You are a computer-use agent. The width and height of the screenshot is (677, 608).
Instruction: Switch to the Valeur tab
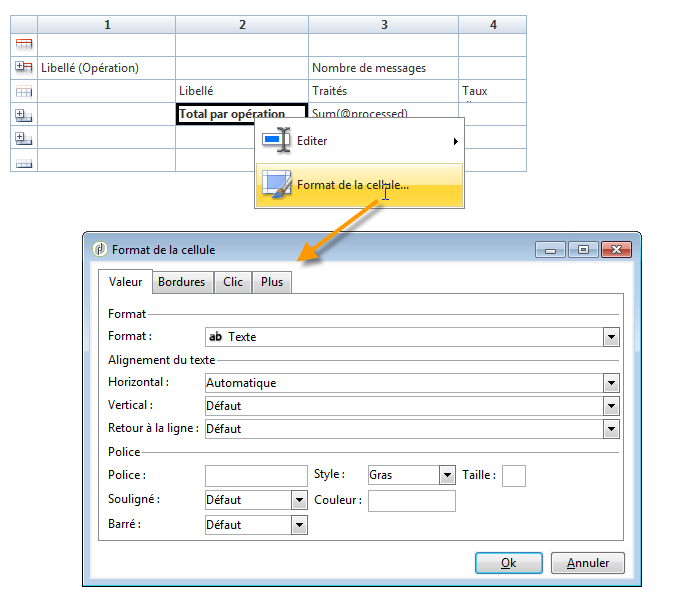tap(125, 282)
